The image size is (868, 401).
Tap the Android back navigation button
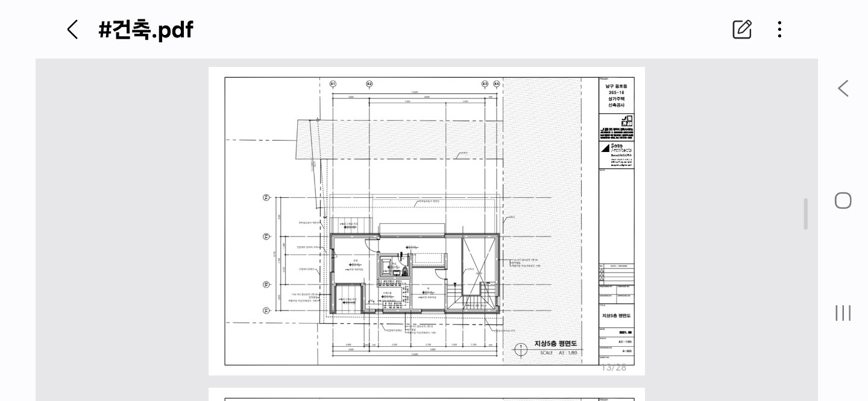pos(843,89)
